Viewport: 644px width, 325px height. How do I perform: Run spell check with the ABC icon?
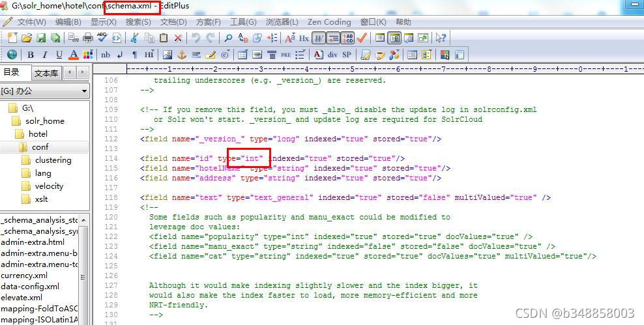click(102, 38)
